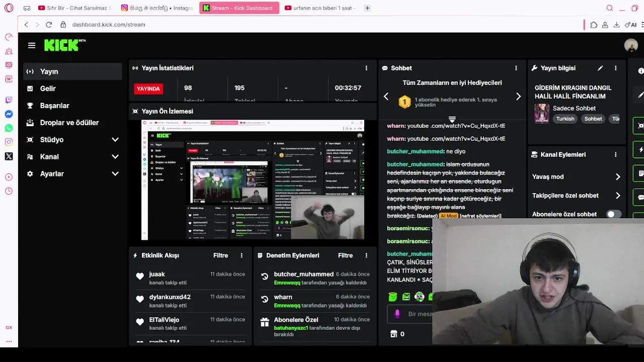Open browser extensions cube icon

pyautogui.click(x=594, y=25)
